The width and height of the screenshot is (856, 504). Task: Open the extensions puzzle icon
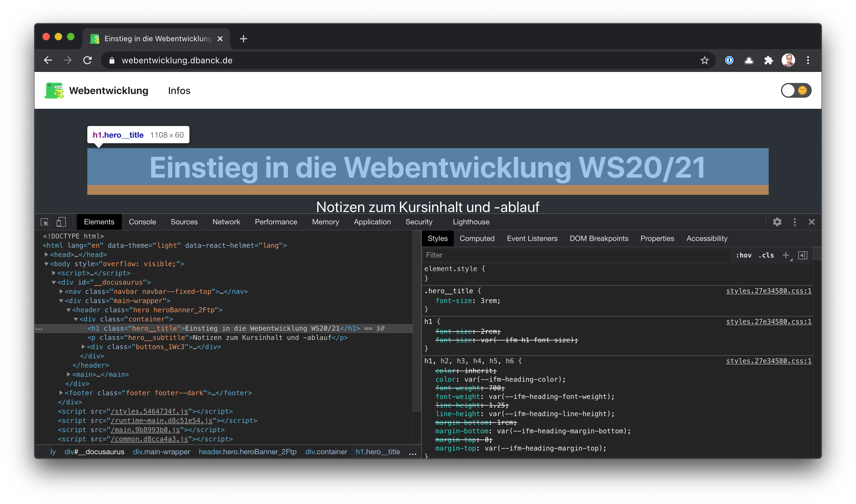click(x=768, y=61)
